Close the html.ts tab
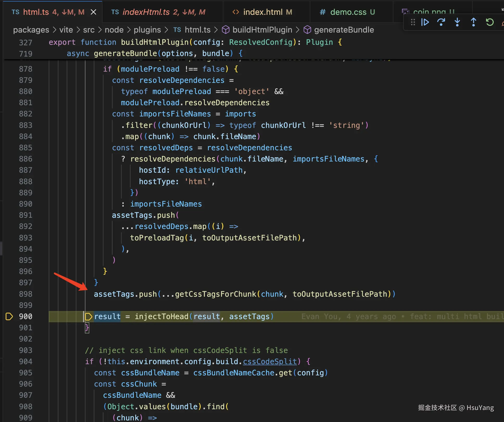The width and height of the screenshot is (504, 422). tap(93, 12)
